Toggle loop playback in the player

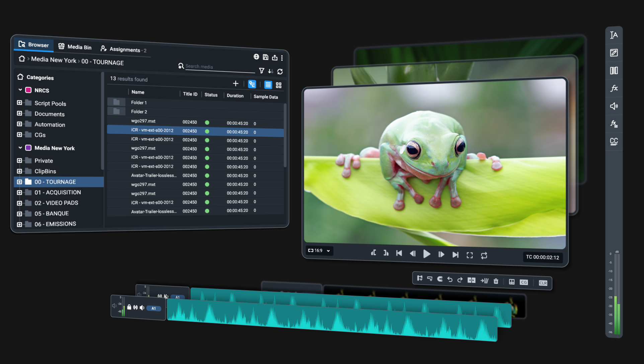[484, 255]
